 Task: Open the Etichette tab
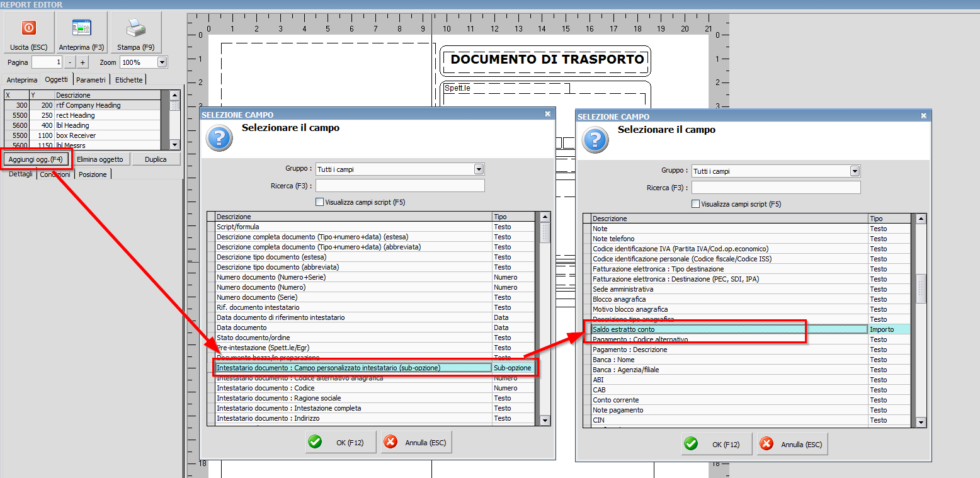coord(129,80)
